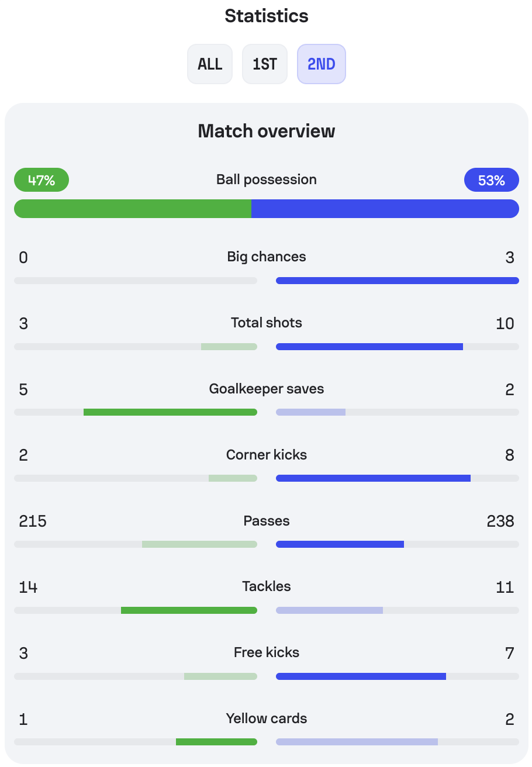
Task: Click the blue 53% possession badge
Action: pyautogui.click(x=492, y=180)
